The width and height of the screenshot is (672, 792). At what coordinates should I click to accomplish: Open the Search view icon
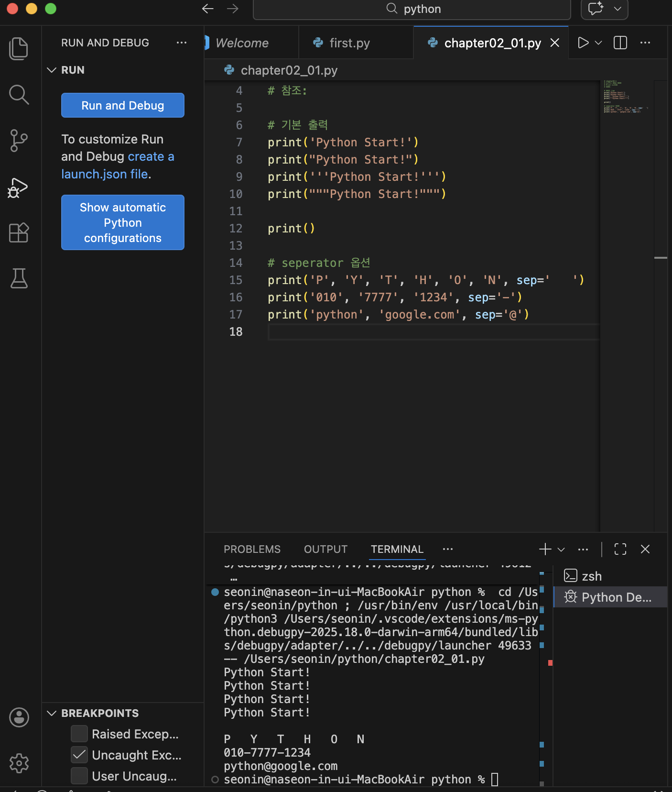19,94
